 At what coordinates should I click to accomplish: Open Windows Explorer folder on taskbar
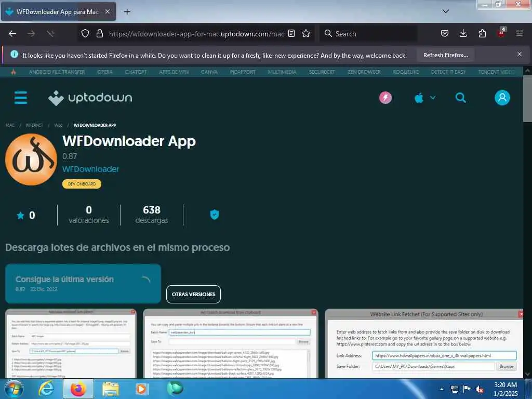point(111,389)
